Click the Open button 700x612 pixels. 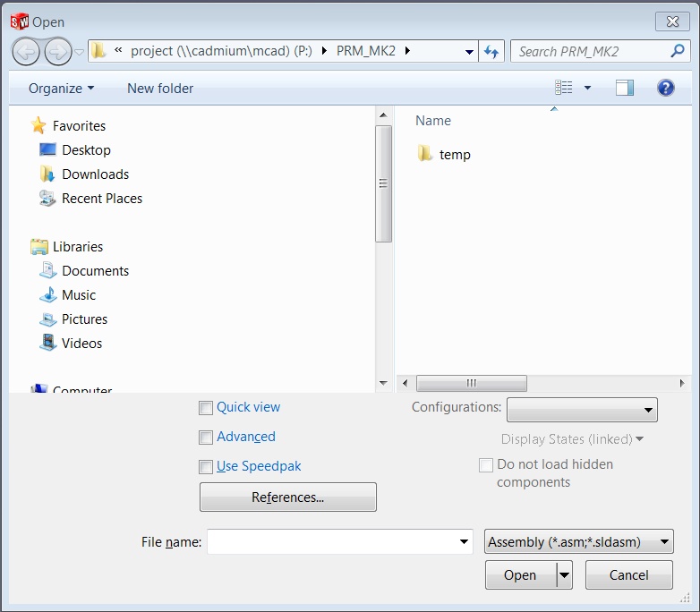coord(521,575)
